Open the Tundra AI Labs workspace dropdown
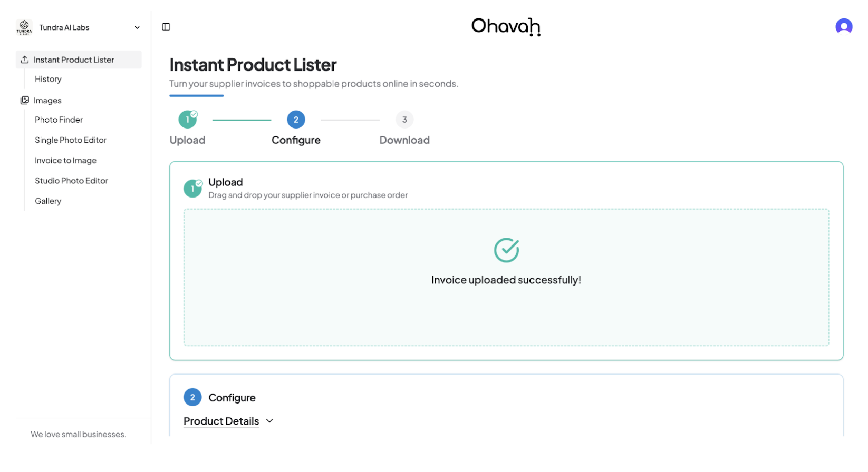Screen dimensions: 868x472 pyautogui.click(x=137, y=27)
